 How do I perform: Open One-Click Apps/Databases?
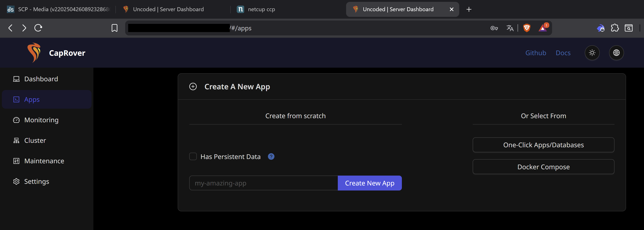point(543,145)
